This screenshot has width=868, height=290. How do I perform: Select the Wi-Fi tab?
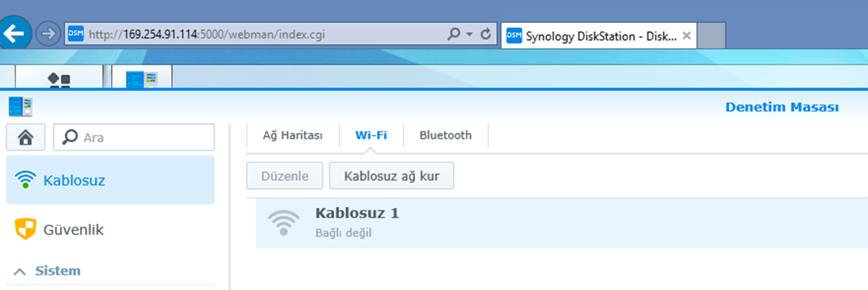[x=371, y=135]
